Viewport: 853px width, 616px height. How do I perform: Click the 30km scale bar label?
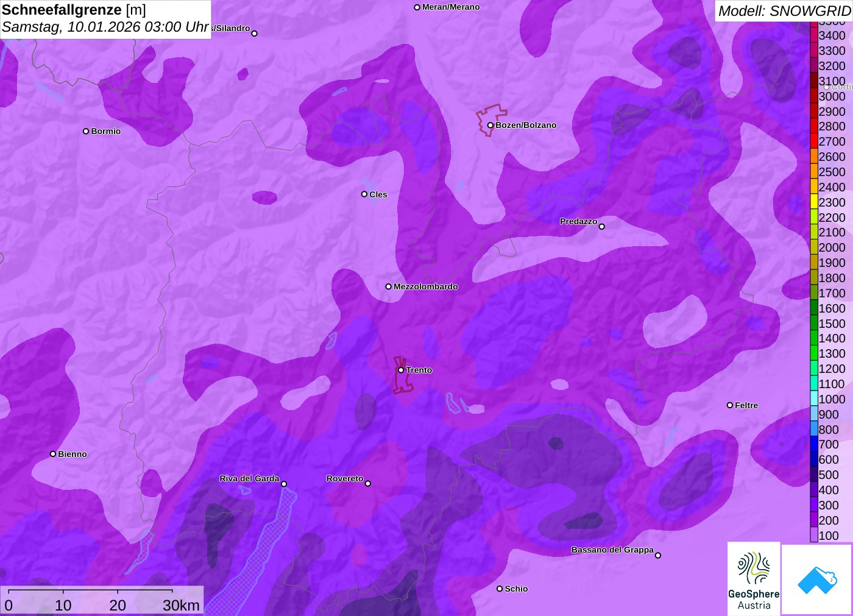(181, 605)
